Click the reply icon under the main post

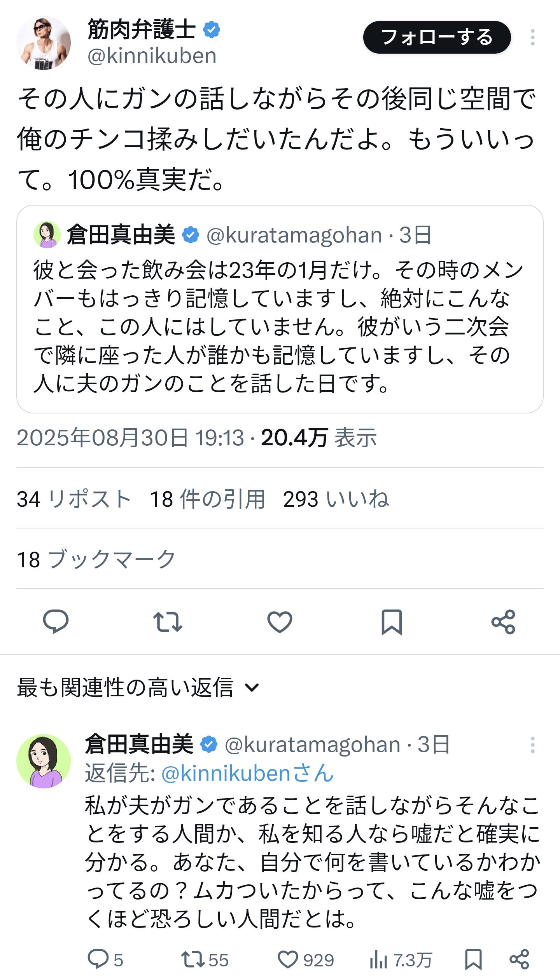click(56, 622)
